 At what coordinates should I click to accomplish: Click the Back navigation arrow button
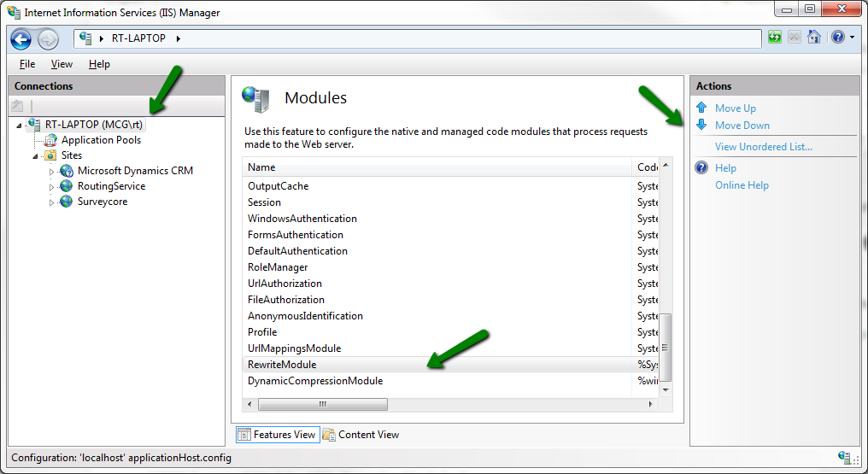tap(21, 39)
